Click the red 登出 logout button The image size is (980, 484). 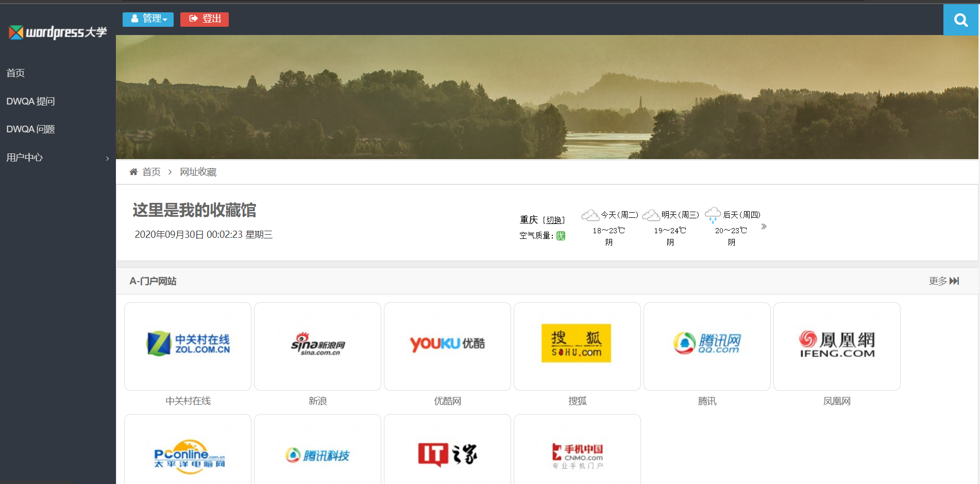[205, 19]
